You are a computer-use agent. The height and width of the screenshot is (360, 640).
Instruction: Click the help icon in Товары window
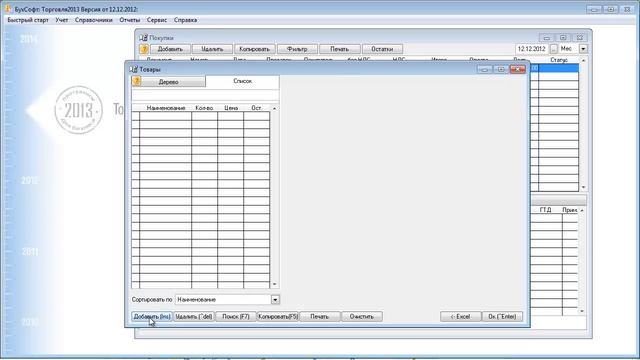(137, 81)
